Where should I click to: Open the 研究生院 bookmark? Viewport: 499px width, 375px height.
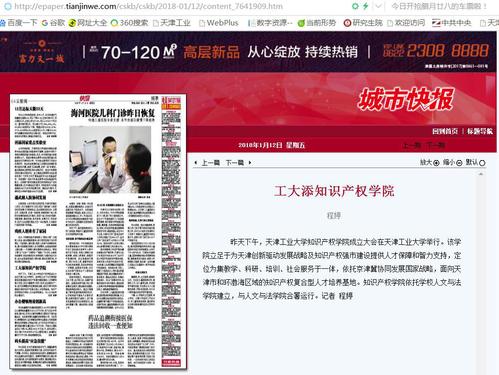(x=363, y=23)
